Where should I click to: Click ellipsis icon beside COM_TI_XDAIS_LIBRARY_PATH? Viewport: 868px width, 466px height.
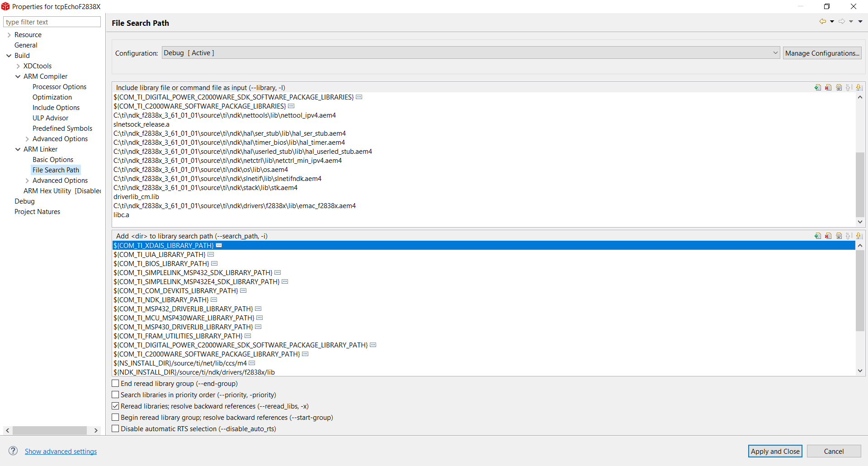[219, 246]
